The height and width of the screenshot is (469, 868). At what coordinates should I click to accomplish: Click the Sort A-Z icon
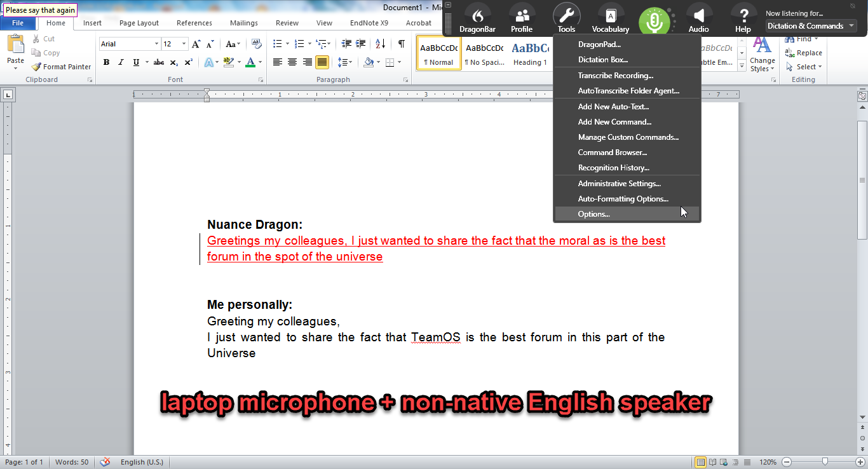380,44
